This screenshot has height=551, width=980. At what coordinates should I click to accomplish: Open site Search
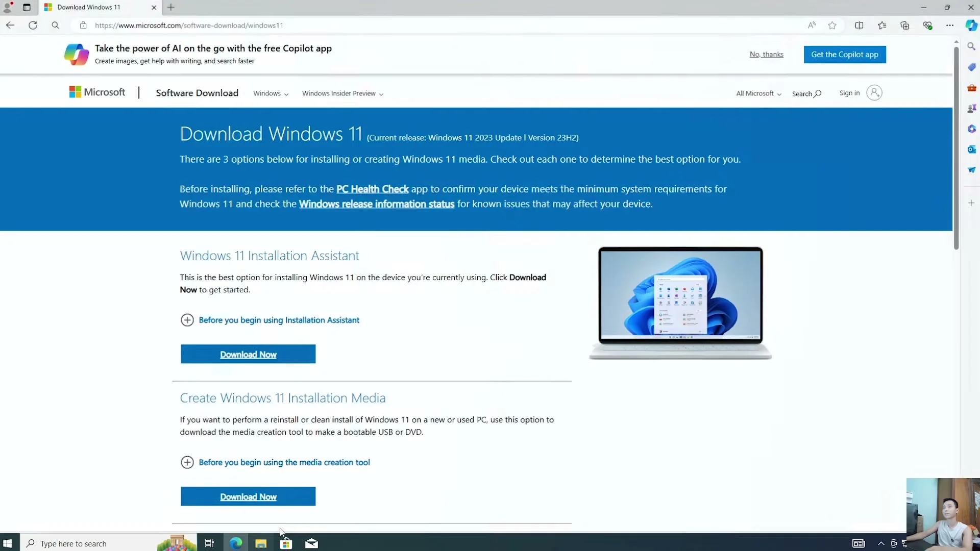(x=806, y=93)
